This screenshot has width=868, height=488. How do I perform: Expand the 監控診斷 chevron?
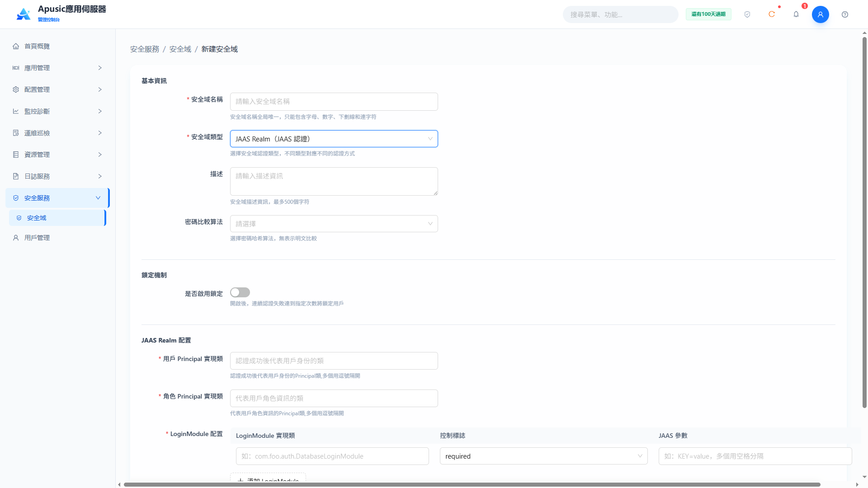point(100,111)
